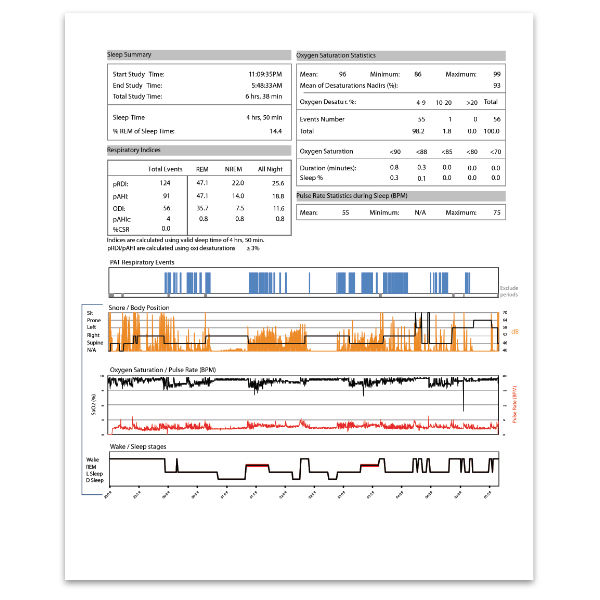Click the D Sleep stage axis label
This screenshot has height=600, width=600.
(95, 480)
